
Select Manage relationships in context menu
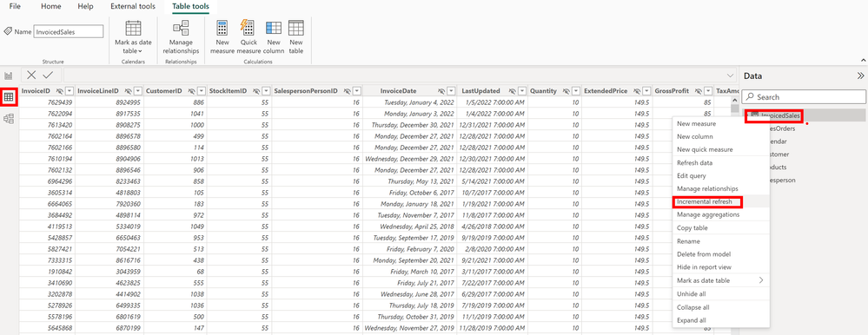pyautogui.click(x=721, y=188)
